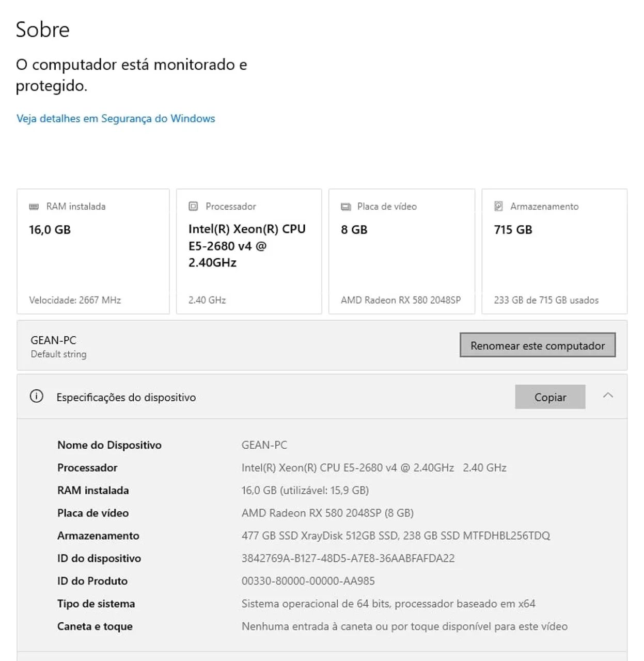Click the GEAN-PC computer name header
The width and height of the screenshot is (644, 661).
click(53, 340)
